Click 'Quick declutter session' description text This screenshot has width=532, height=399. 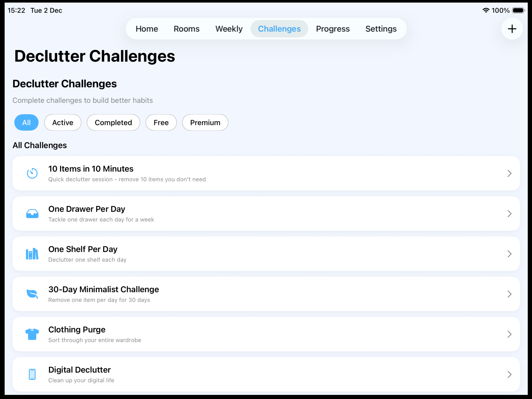[x=127, y=179]
